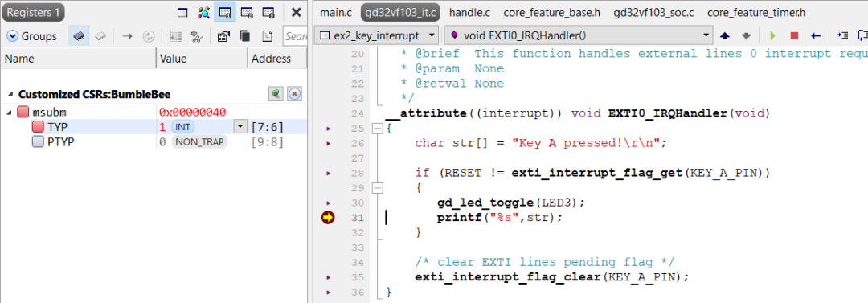Select the dark chip register view icon

coord(79,36)
